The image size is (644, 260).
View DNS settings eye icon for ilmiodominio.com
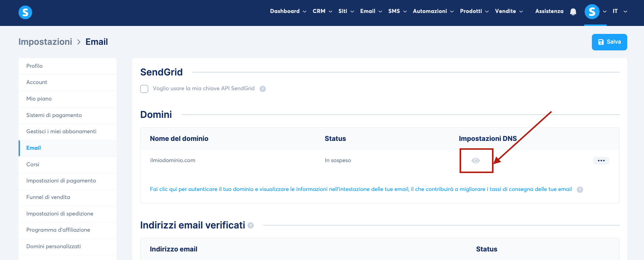pyautogui.click(x=475, y=160)
